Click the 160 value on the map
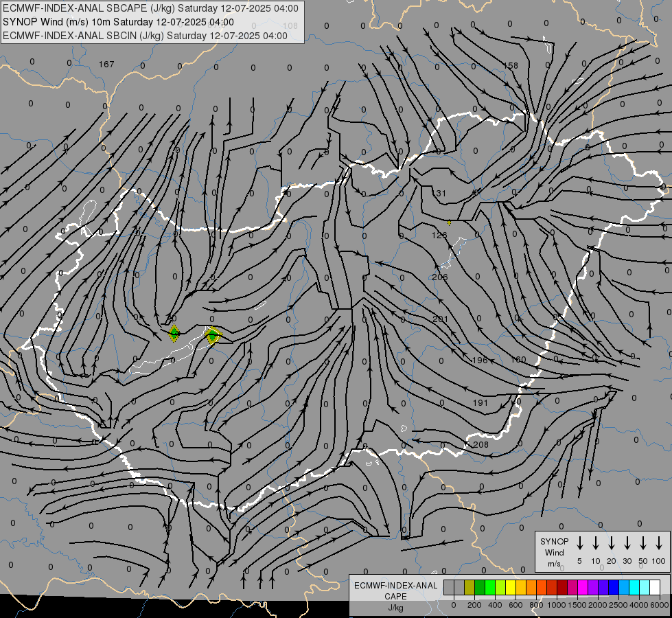This screenshot has width=672, height=618. pyautogui.click(x=518, y=359)
